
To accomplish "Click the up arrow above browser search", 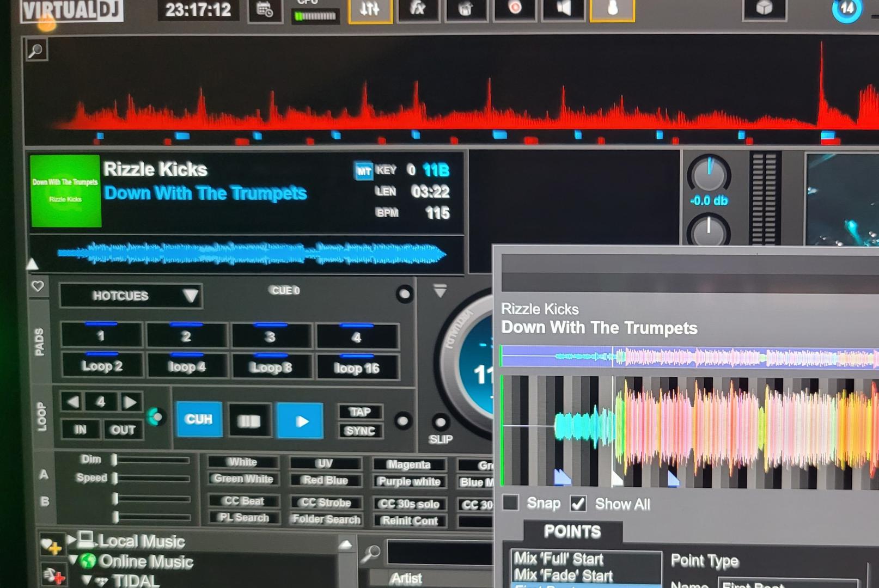I will pyautogui.click(x=345, y=544).
